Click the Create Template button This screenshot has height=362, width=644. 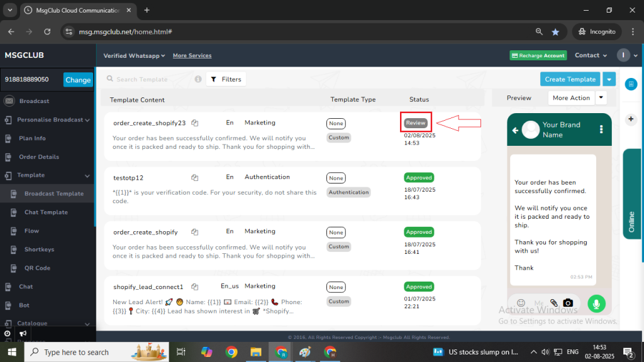pos(570,79)
